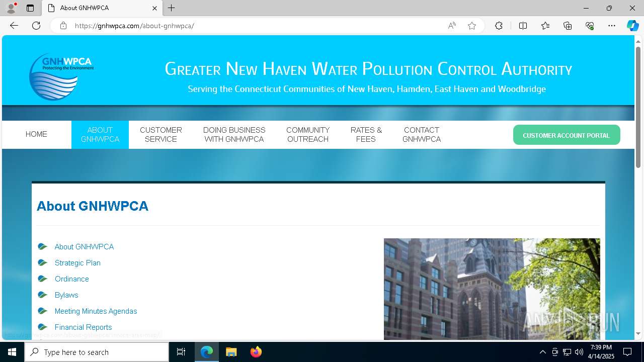Select ABOUT GNHWPCA menu item

[100, 135]
